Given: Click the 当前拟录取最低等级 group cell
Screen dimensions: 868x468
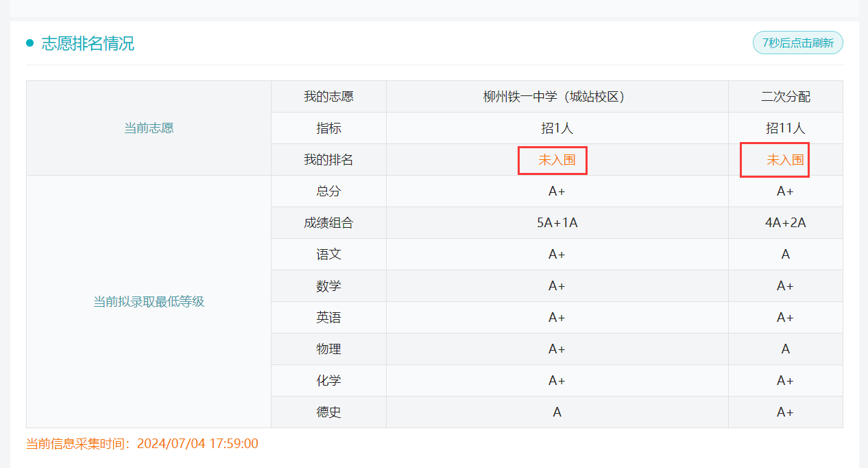Looking at the screenshot, I should (x=149, y=301).
